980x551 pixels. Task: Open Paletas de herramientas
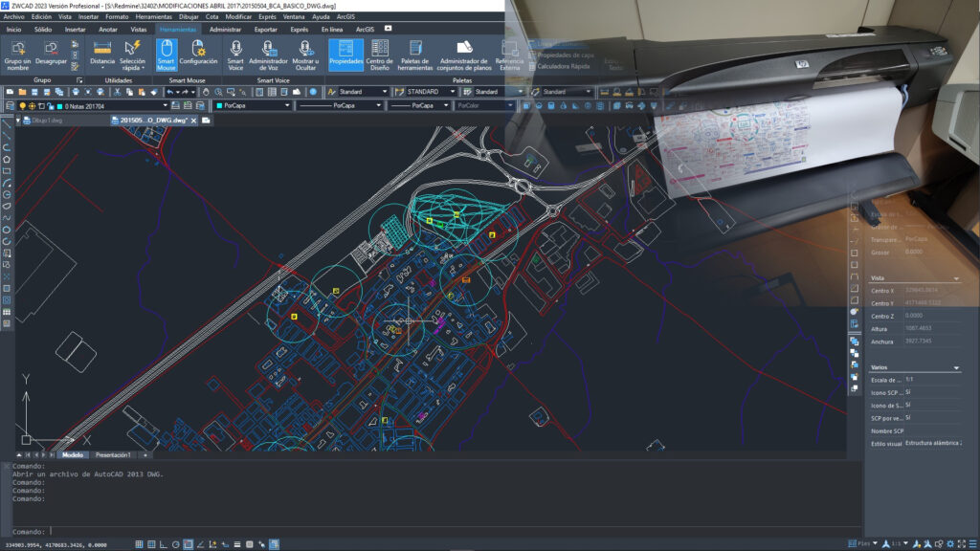pyautogui.click(x=415, y=55)
